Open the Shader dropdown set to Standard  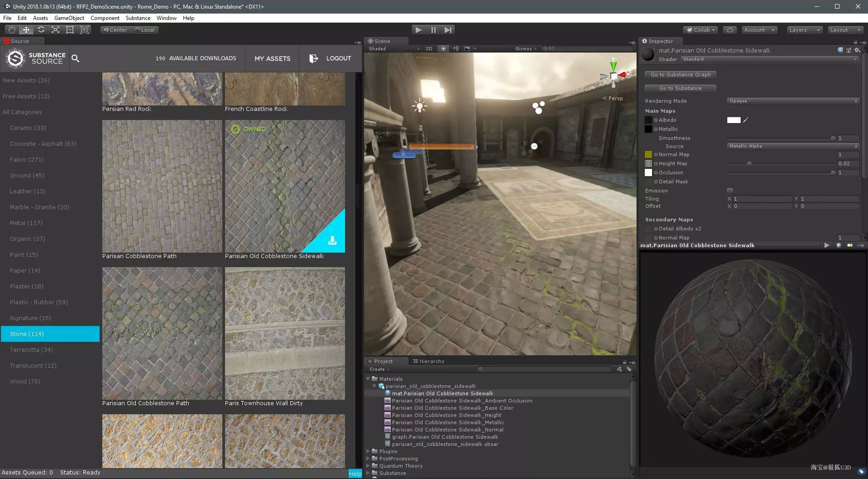pyautogui.click(x=770, y=59)
